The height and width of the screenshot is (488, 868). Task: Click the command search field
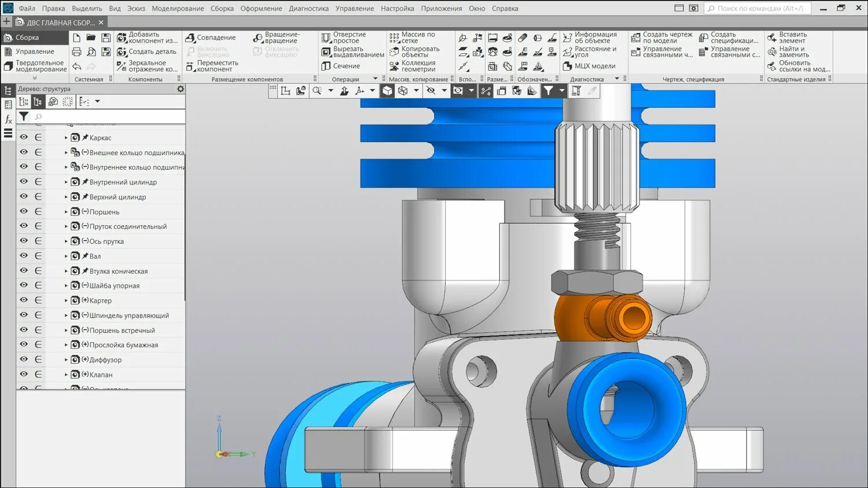[757, 9]
